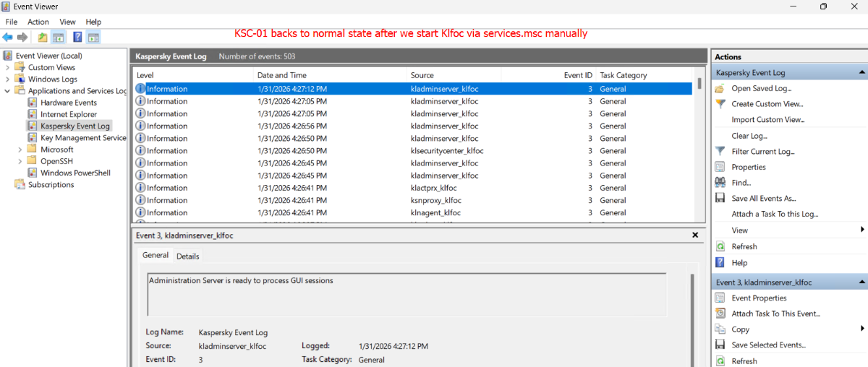The height and width of the screenshot is (367, 868).
Task: Close the event preview pane
Action: click(x=695, y=235)
